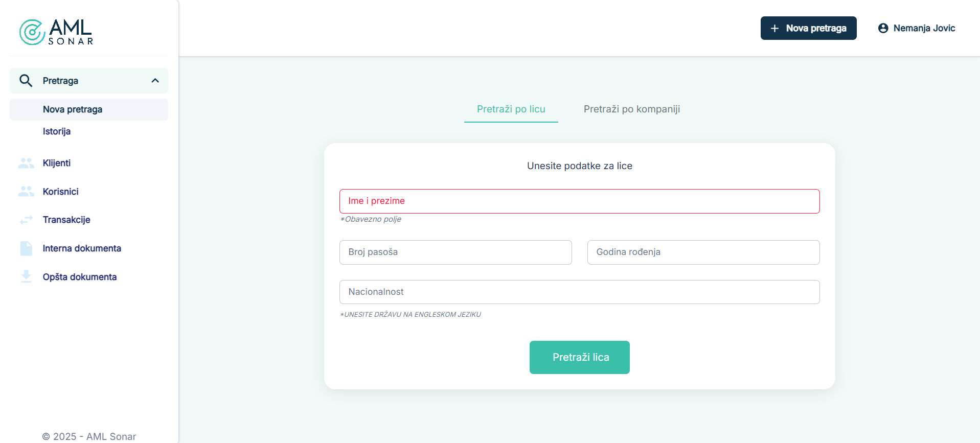Click the magnifier icon beside Pretraga
Image resolution: width=980 pixels, height=443 pixels.
[26, 81]
